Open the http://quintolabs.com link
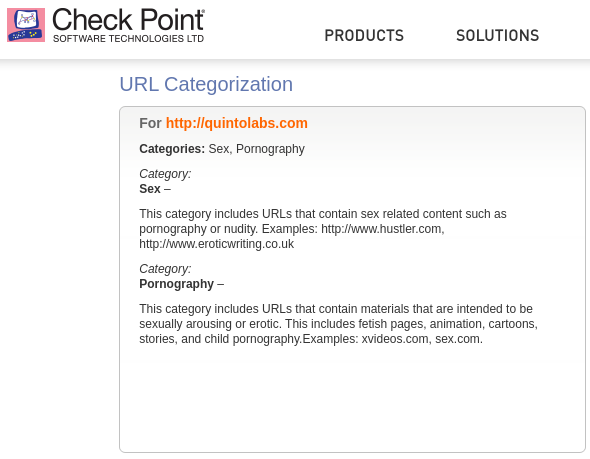This screenshot has width=590, height=459. [x=237, y=123]
